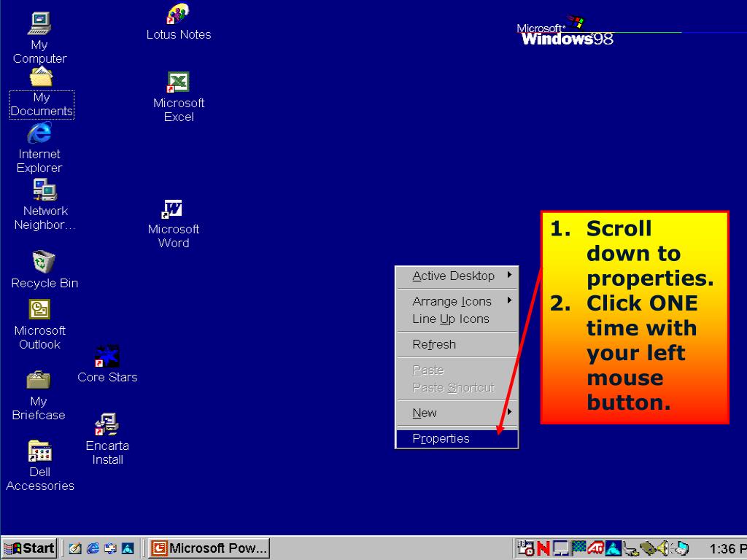The width and height of the screenshot is (747, 560).
Task: Open the Start menu button
Action: click(x=29, y=548)
